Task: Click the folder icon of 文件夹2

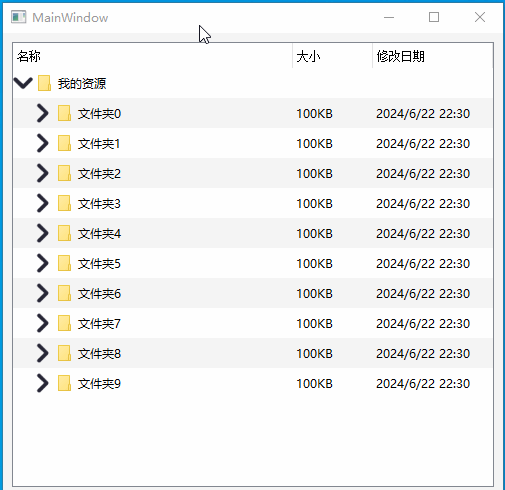Action: tap(64, 173)
